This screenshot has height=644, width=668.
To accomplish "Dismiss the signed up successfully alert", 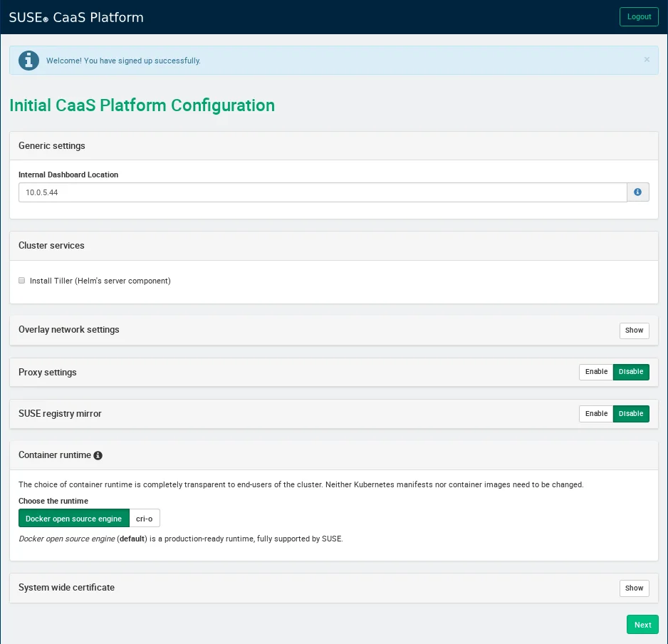I will (x=647, y=60).
